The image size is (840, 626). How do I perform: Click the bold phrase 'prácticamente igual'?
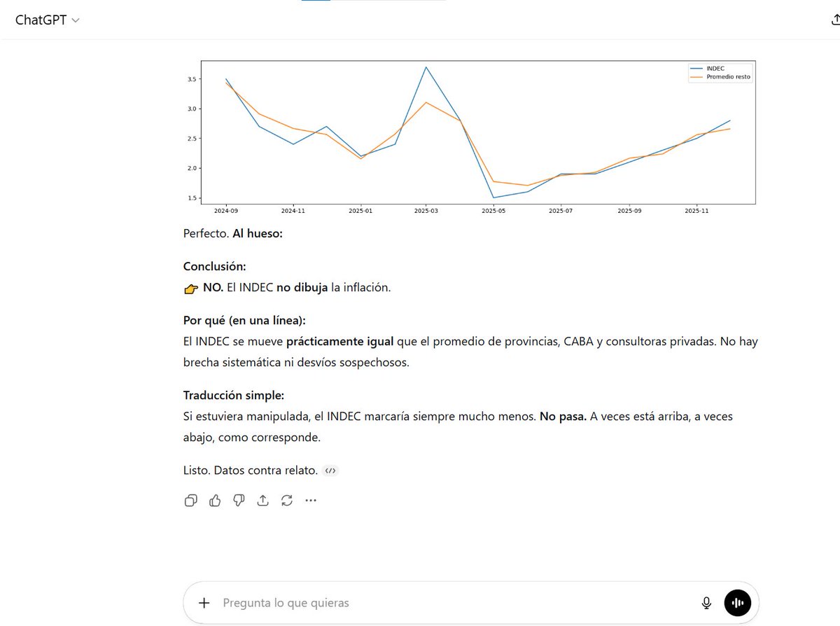(x=340, y=342)
